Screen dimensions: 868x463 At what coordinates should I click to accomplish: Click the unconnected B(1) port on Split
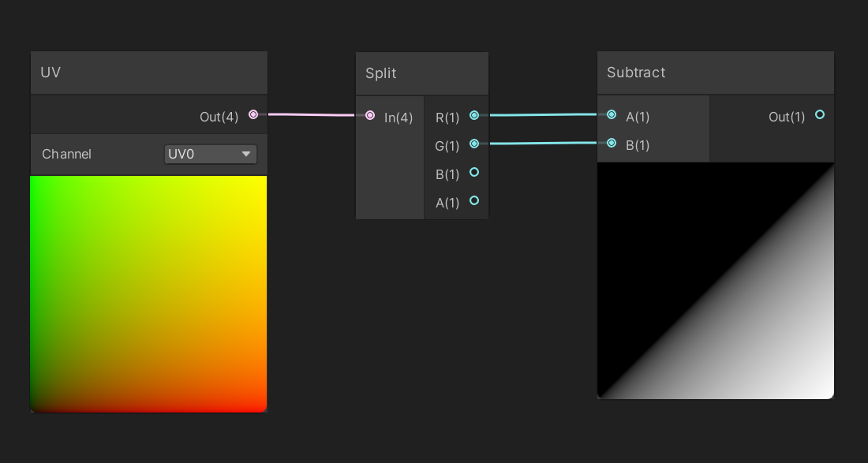pos(473,172)
